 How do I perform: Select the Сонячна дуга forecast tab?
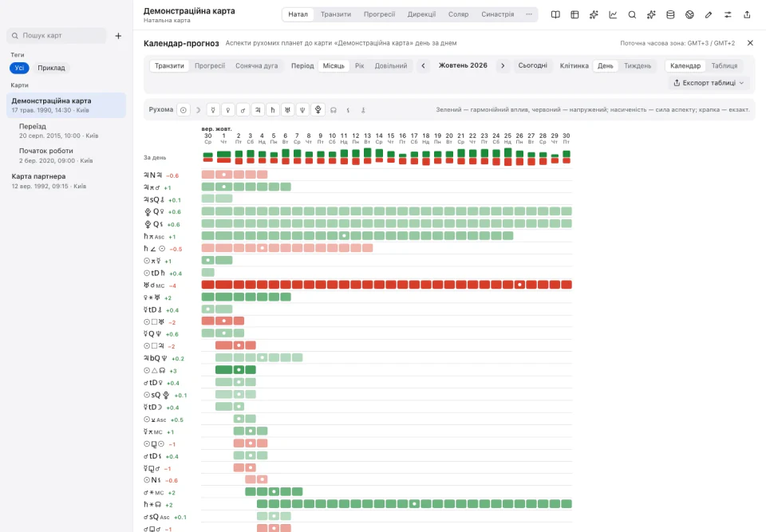point(256,66)
